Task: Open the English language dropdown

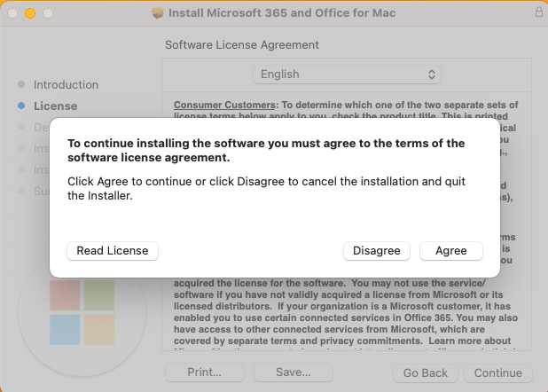Action: pos(347,74)
